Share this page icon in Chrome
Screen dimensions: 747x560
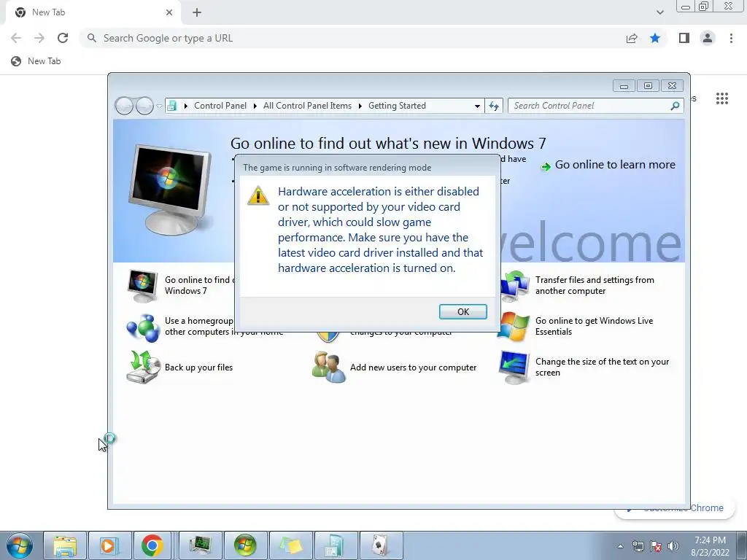tap(632, 38)
